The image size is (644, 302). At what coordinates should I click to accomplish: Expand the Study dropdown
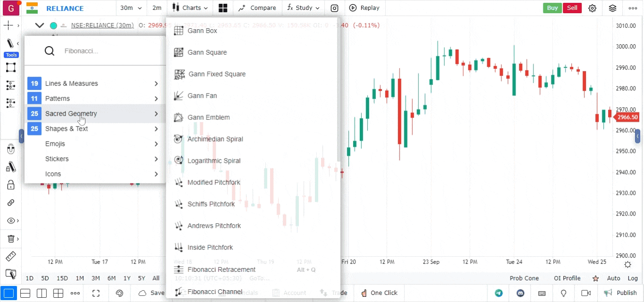click(x=304, y=8)
